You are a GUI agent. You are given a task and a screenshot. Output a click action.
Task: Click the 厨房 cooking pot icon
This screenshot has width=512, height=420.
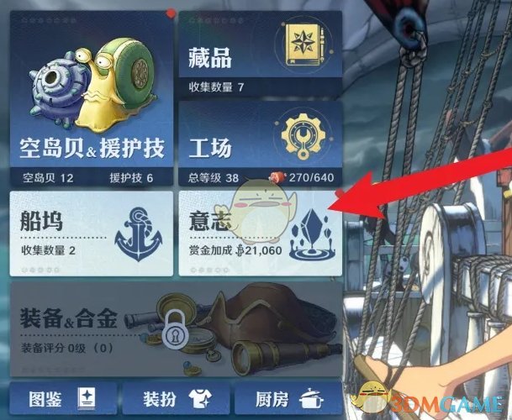(312, 398)
